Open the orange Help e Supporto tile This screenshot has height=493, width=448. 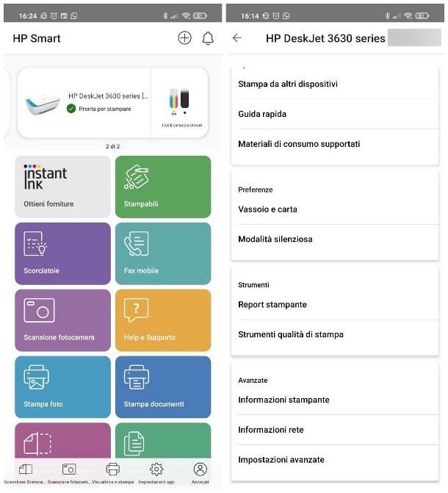click(163, 320)
